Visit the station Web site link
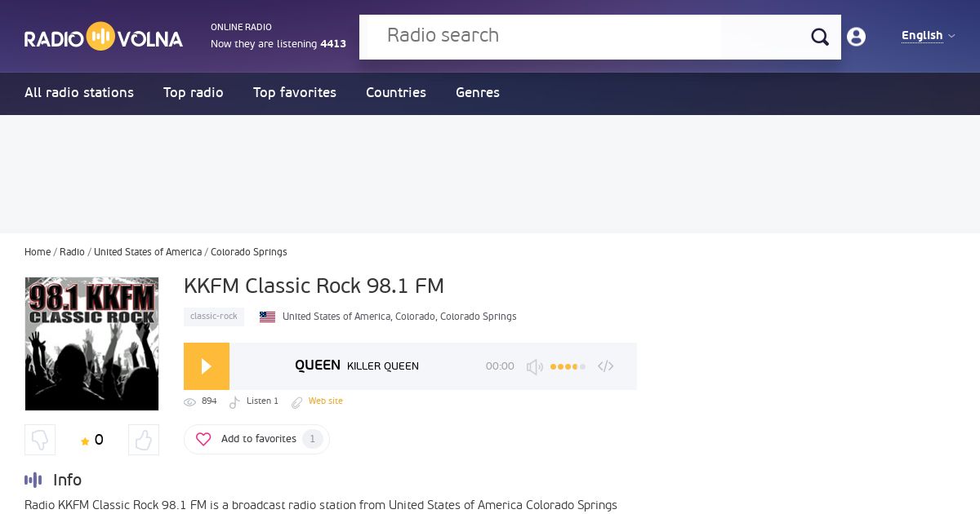980x514 pixels. (x=326, y=401)
